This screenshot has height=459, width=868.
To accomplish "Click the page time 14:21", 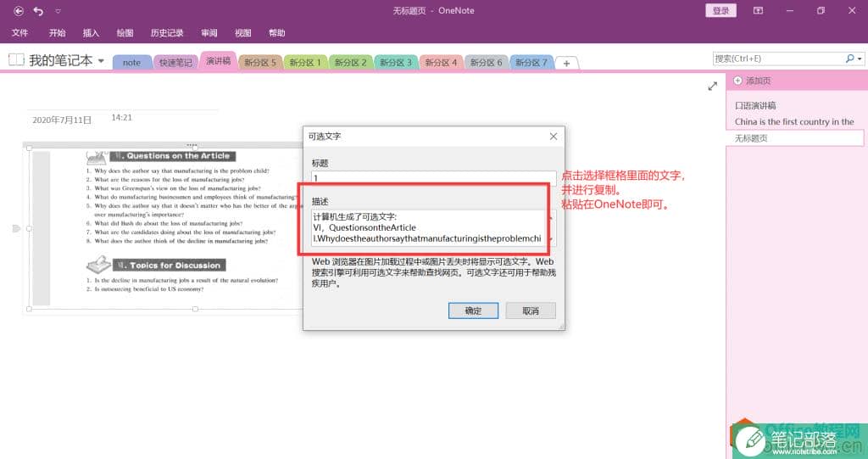I will point(122,118).
